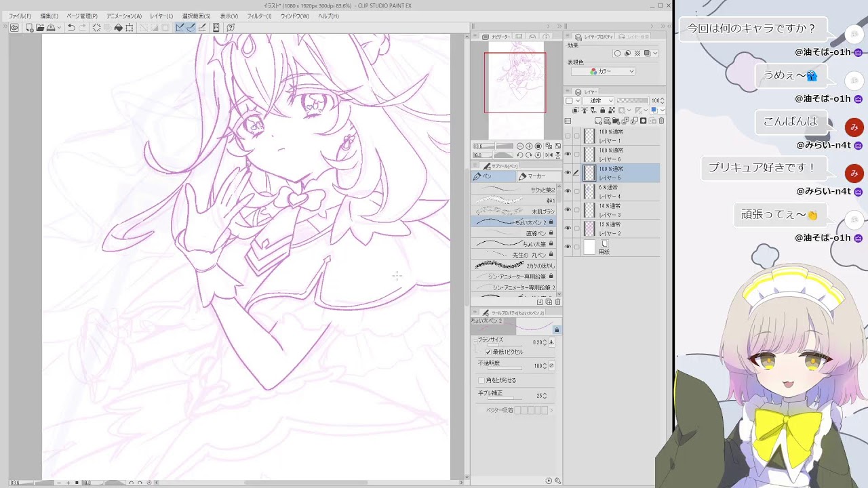This screenshot has width=868, height=488.
Task: Open the 表現色 カラー dropdown
Action: tap(604, 71)
